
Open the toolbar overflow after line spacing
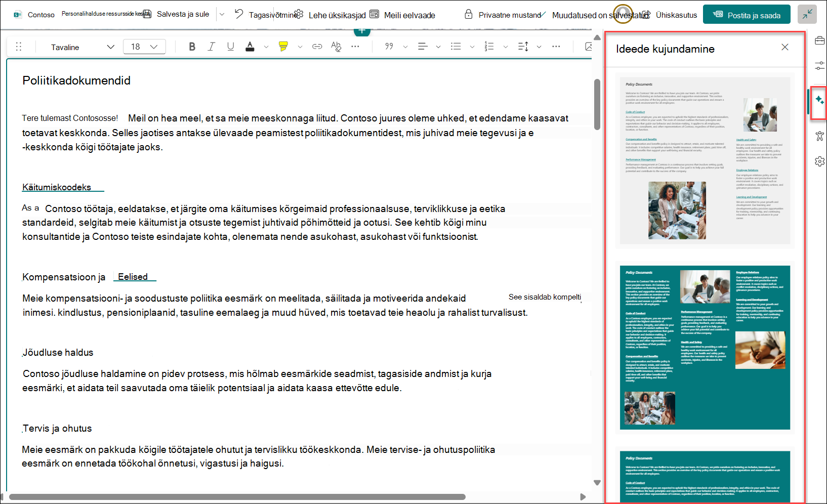[556, 47]
